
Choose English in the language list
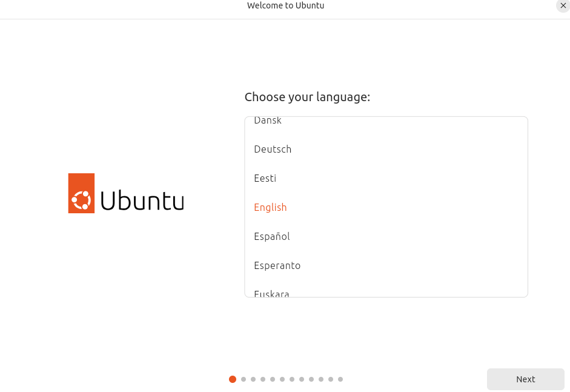tap(386, 207)
